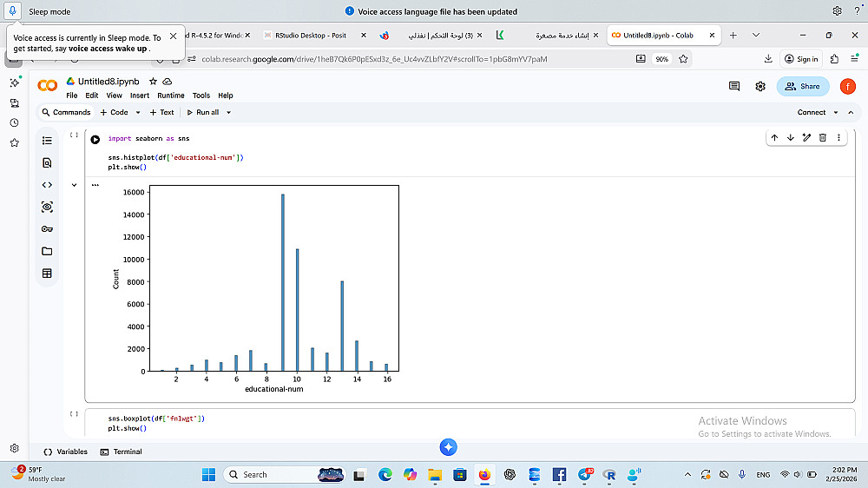The height and width of the screenshot is (488, 868).
Task: Click the Sign in button
Action: (x=801, y=59)
